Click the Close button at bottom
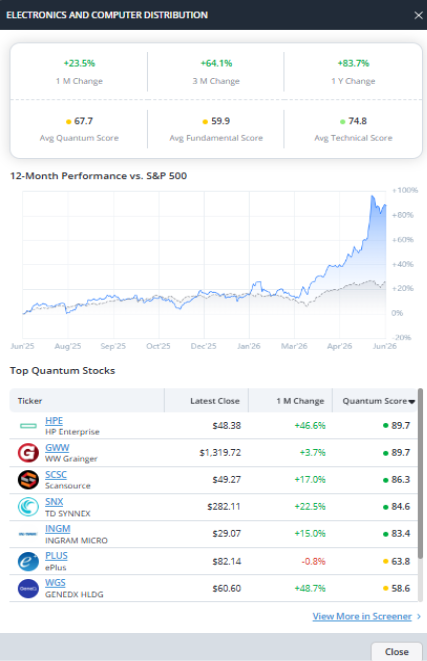Image resolution: width=427 pixels, height=661 pixels. point(397,652)
